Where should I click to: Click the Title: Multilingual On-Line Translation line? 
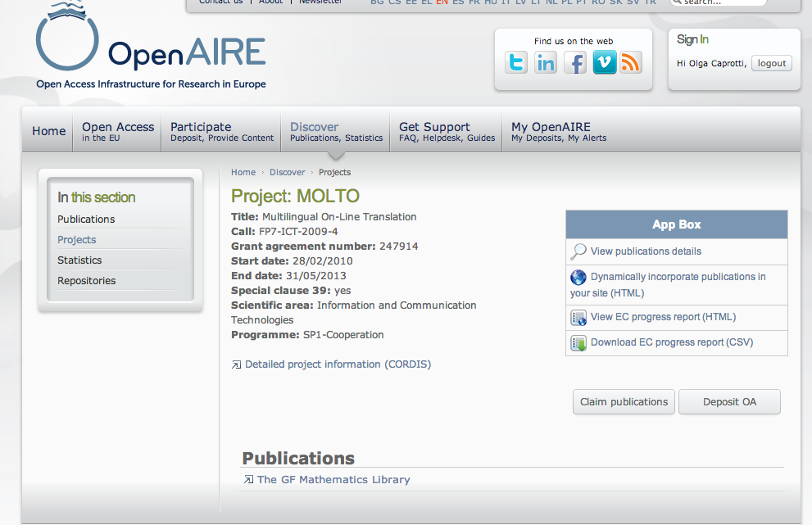pyautogui.click(x=324, y=217)
